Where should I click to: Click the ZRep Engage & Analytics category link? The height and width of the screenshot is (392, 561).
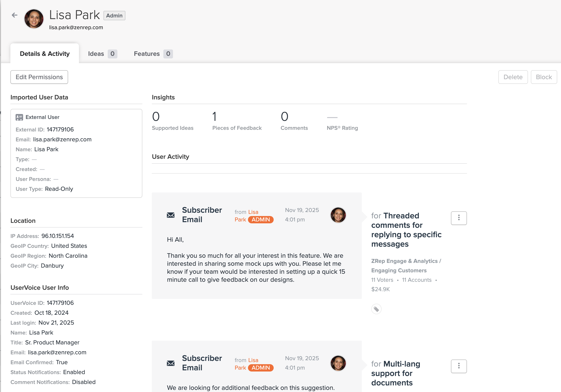(404, 261)
